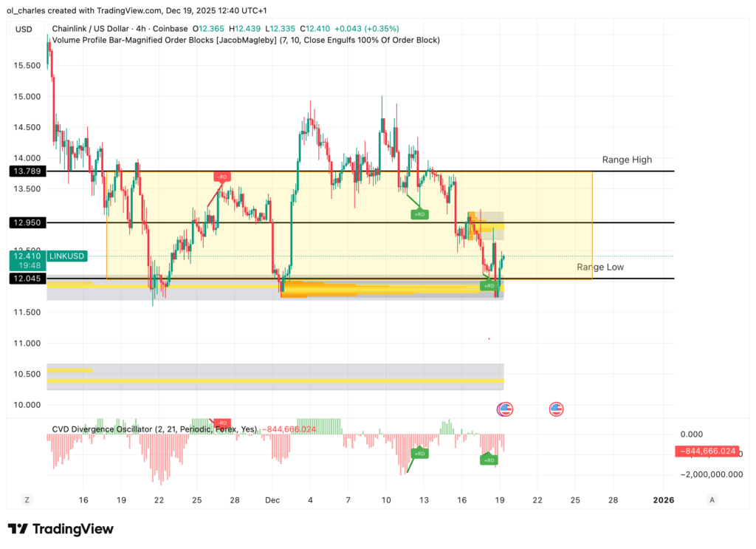Click the green +RD label near Dec 13
Image resolution: width=756 pixels, height=549 pixels.
419,214
